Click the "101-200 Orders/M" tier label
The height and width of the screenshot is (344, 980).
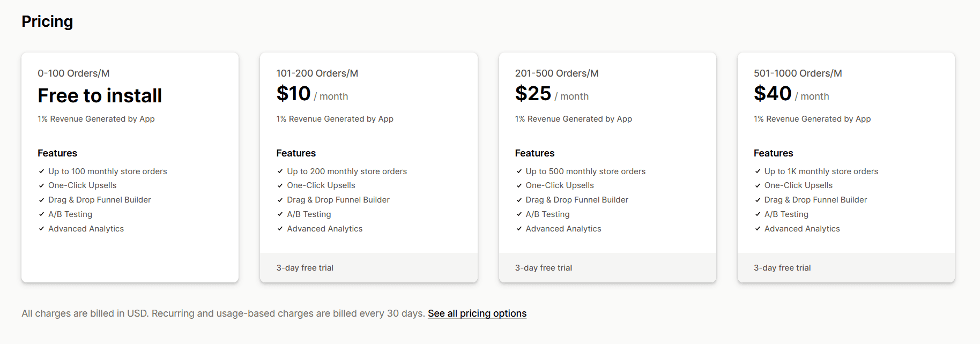(317, 73)
